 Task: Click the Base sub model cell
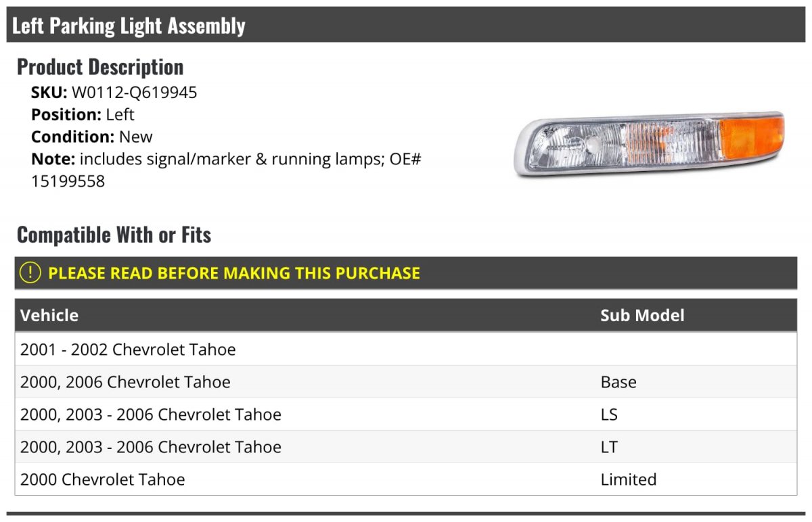click(618, 382)
